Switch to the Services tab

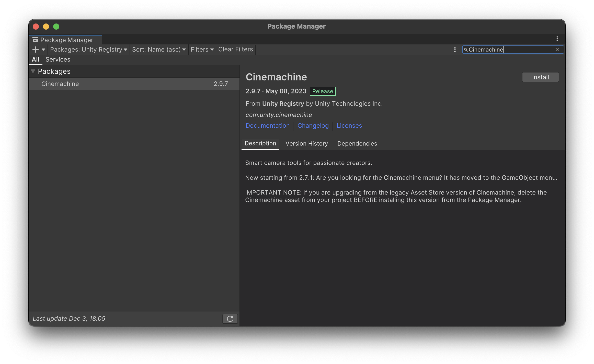(58, 59)
